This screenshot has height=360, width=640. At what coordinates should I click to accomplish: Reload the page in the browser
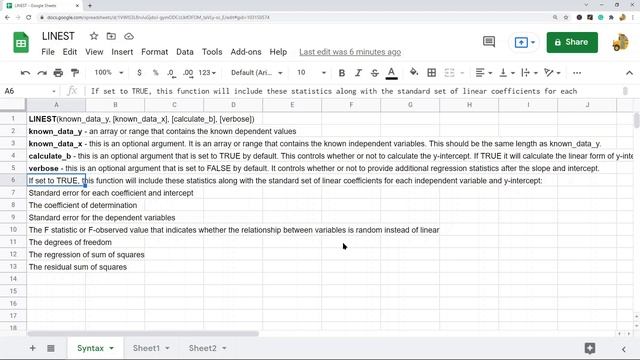click(x=28, y=18)
